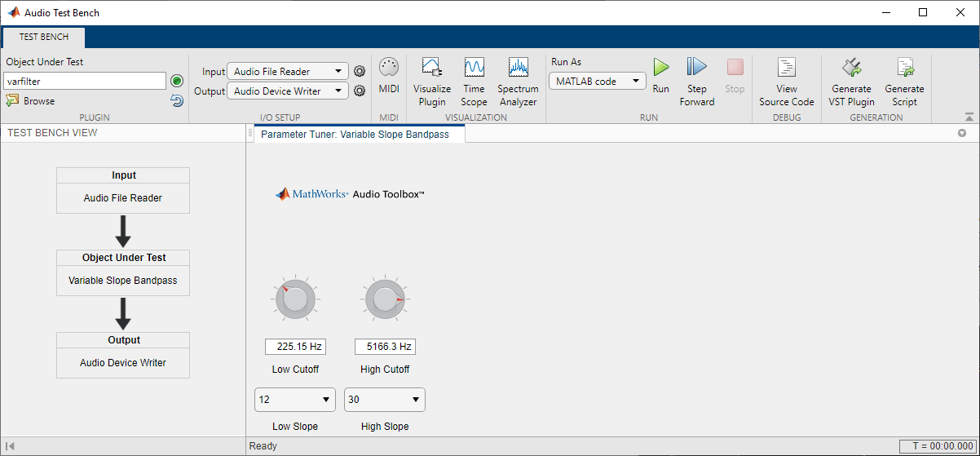Expand the Input Audio File Reader dropdown
The height and width of the screenshot is (456, 980).
click(x=288, y=72)
